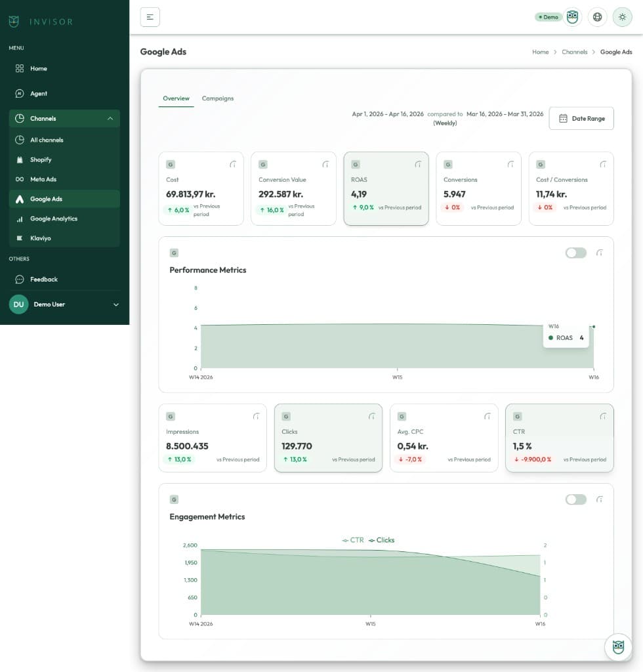Click the Demo status badge

(549, 17)
